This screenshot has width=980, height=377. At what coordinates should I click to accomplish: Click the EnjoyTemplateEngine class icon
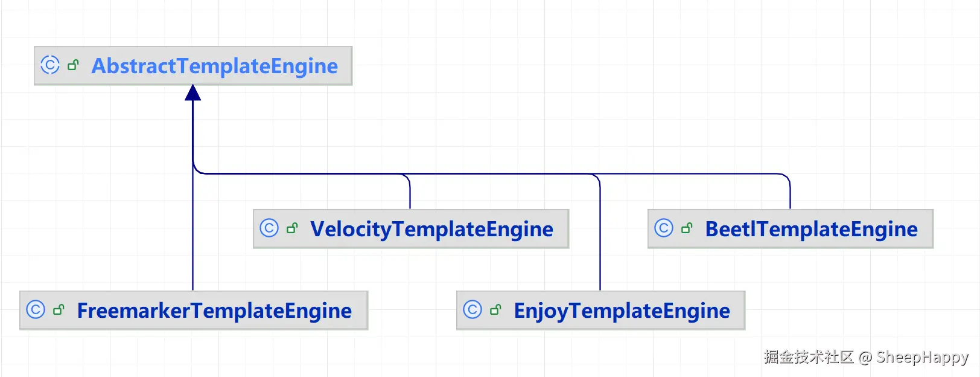pos(472,309)
